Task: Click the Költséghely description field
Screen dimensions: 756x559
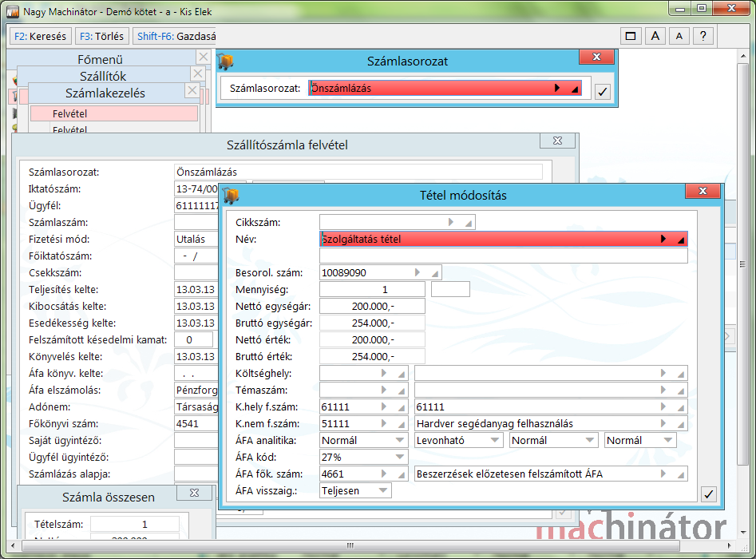Action: tap(551, 373)
